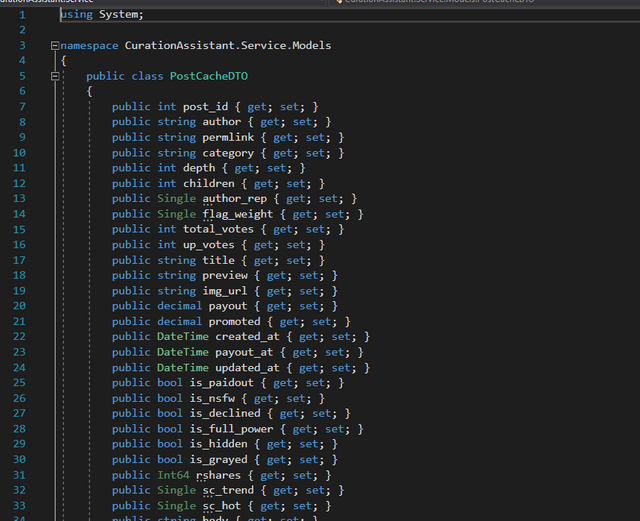640x521 pixels.
Task: Click the updated_at property name
Action: coord(247,368)
